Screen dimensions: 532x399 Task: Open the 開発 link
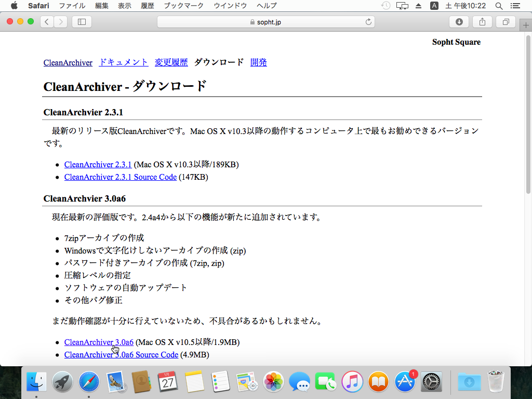(259, 62)
